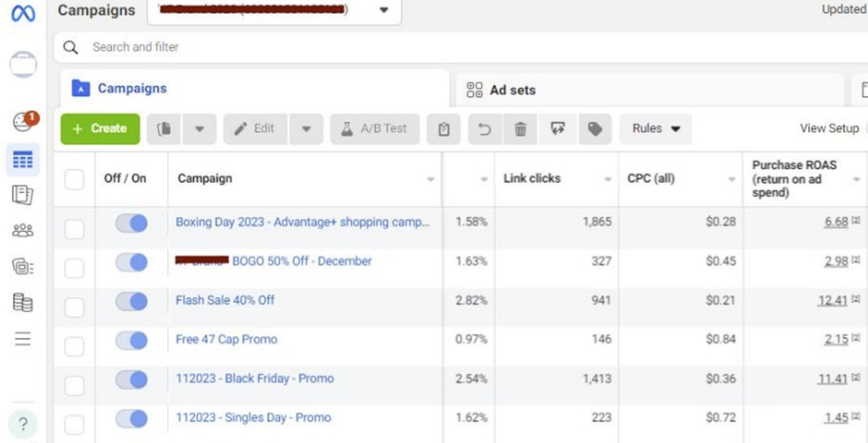This screenshot has width=868, height=443.
Task: Select the Campaigns tab
Action: (132, 89)
